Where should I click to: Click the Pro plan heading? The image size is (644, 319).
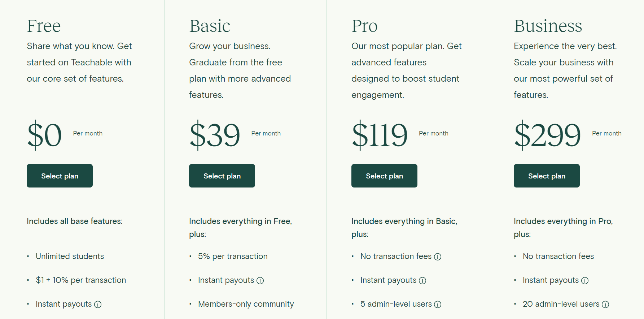click(364, 26)
